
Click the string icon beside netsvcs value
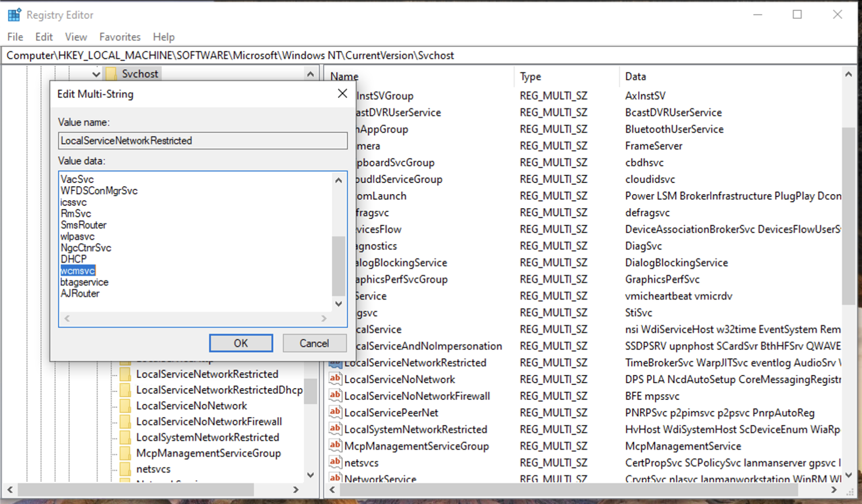(x=335, y=462)
